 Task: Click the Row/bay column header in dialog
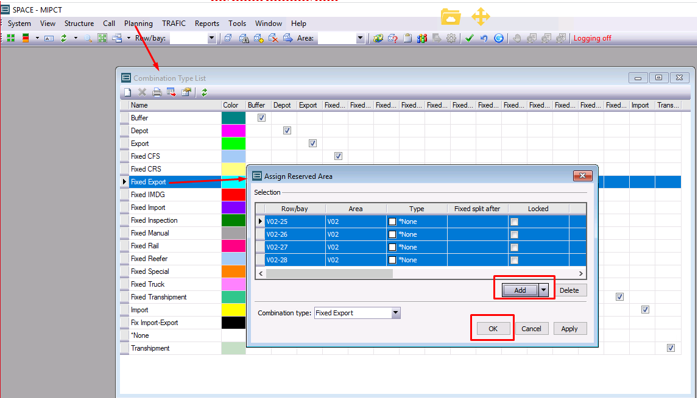(x=295, y=209)
